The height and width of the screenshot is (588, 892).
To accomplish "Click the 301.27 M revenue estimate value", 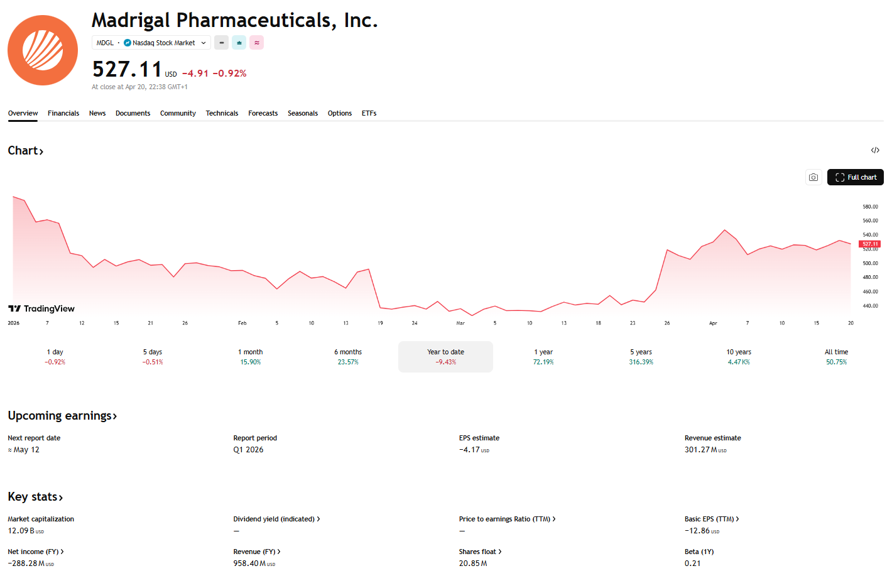I will tap(705, 450).
